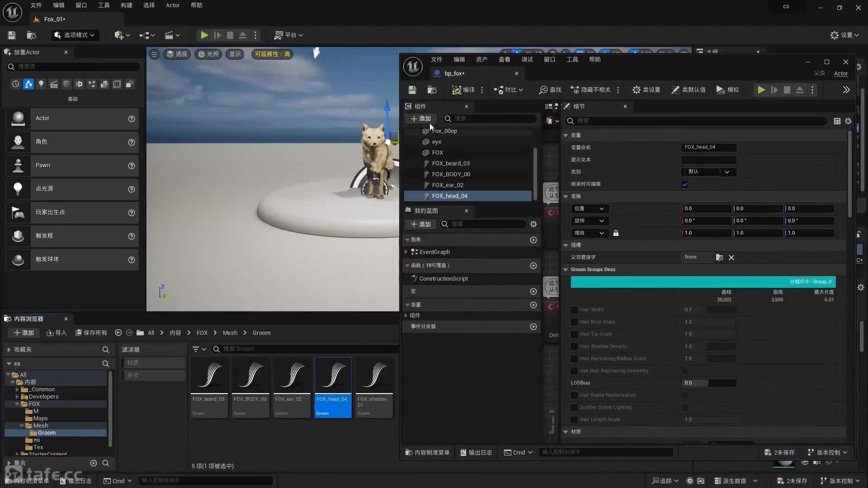Add new event dispatcher with plus icon

pos(533,327)
